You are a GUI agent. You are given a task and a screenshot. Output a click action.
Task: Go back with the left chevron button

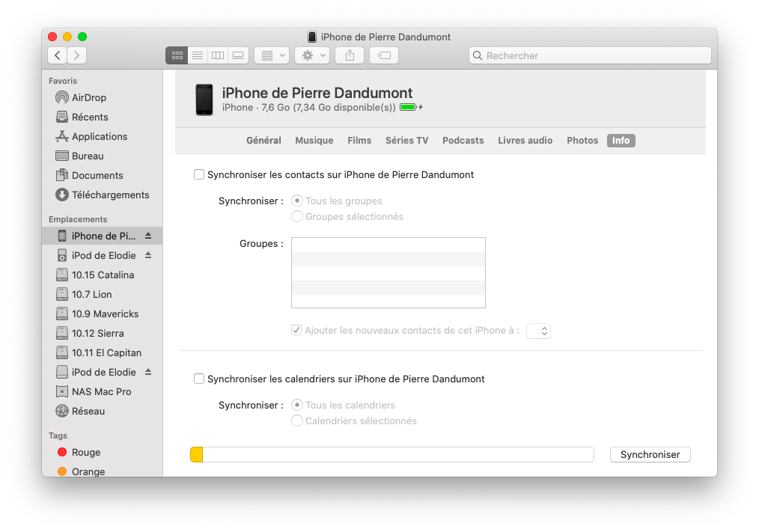[58, 55]
